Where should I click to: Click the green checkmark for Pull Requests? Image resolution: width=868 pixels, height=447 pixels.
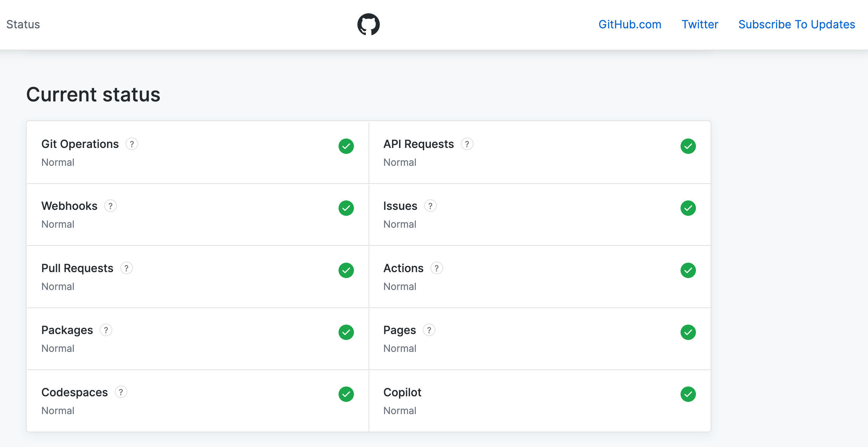click(346, 270)
